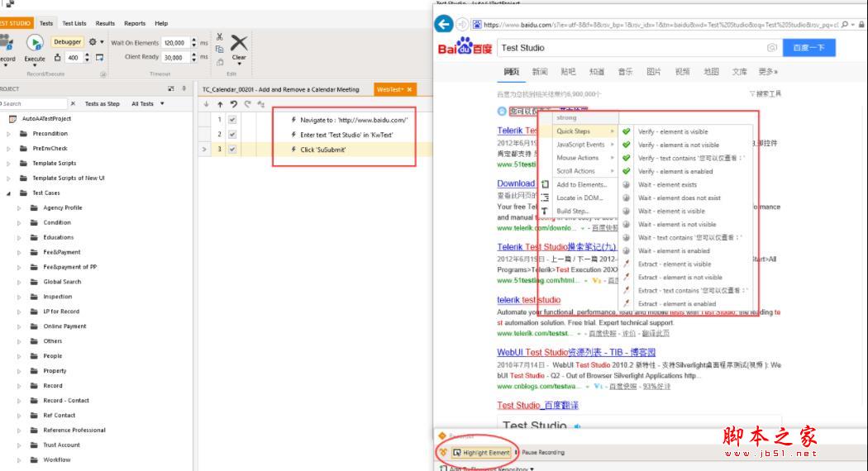Click the Clear X icon
The height and width of the screenshot is (471, 868).
pyautogui.click(x=239, y=43)
